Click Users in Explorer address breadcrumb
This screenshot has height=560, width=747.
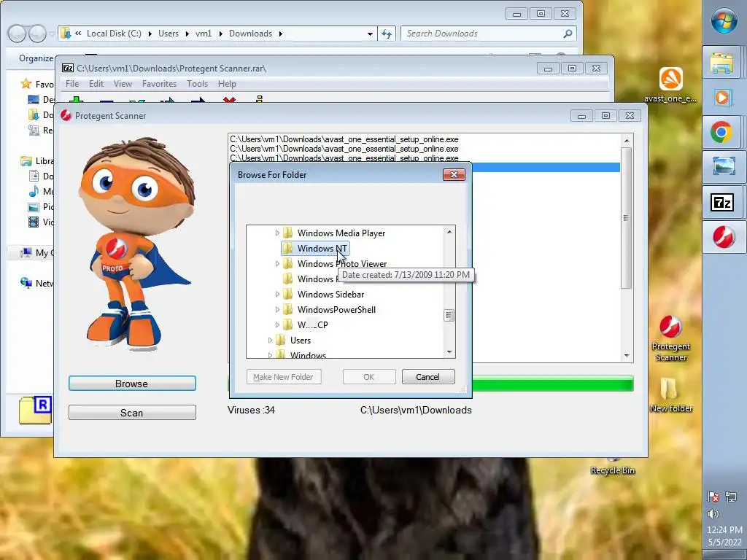coord(169,34)
